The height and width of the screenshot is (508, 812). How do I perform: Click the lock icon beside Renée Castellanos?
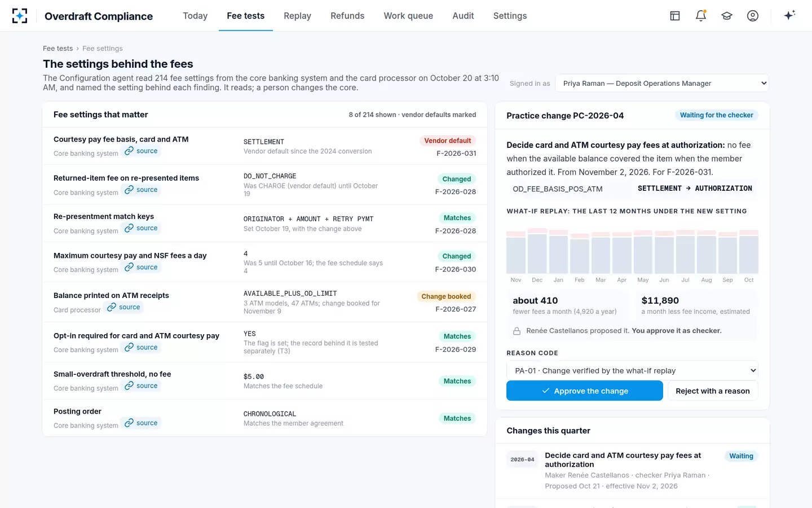point(517,331)
